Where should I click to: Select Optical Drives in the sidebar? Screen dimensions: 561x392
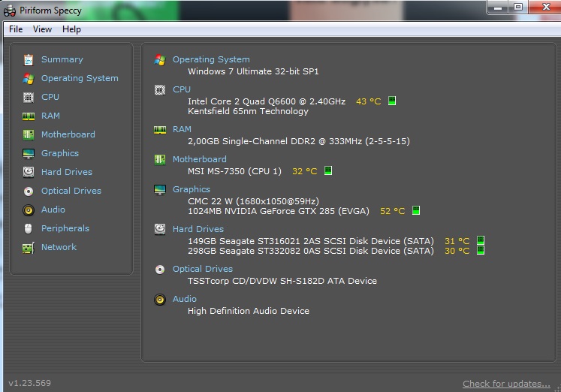pyautogui.click(x=71, y=191)
